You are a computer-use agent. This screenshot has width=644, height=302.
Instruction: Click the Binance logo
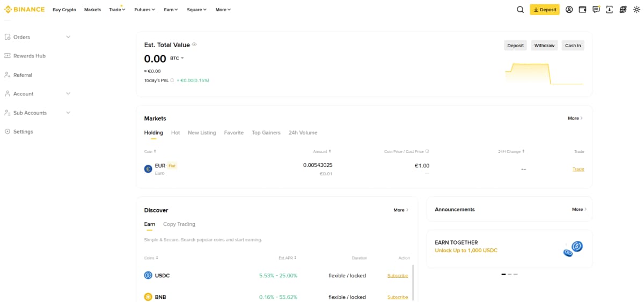[24, 10]
